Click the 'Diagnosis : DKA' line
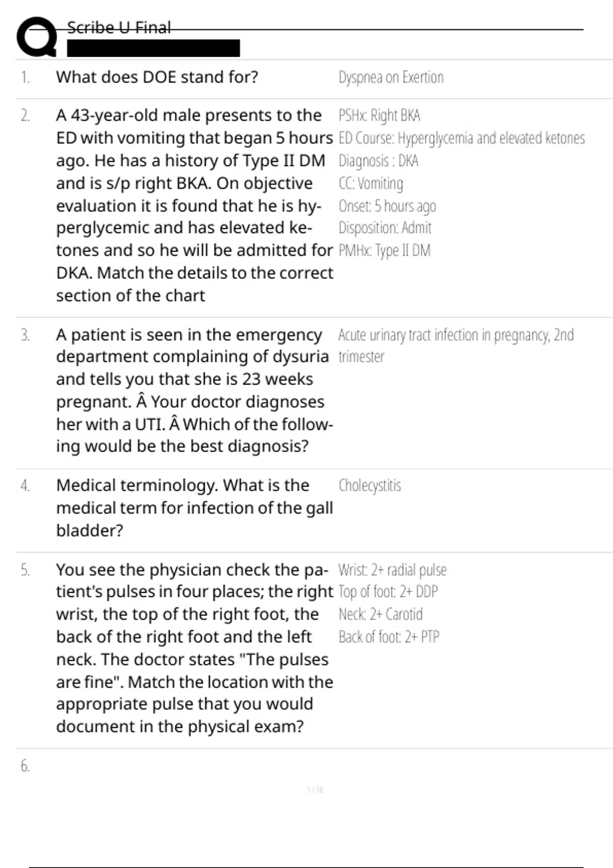This screenshot has height=868, width=613. [x=378, y=160]
